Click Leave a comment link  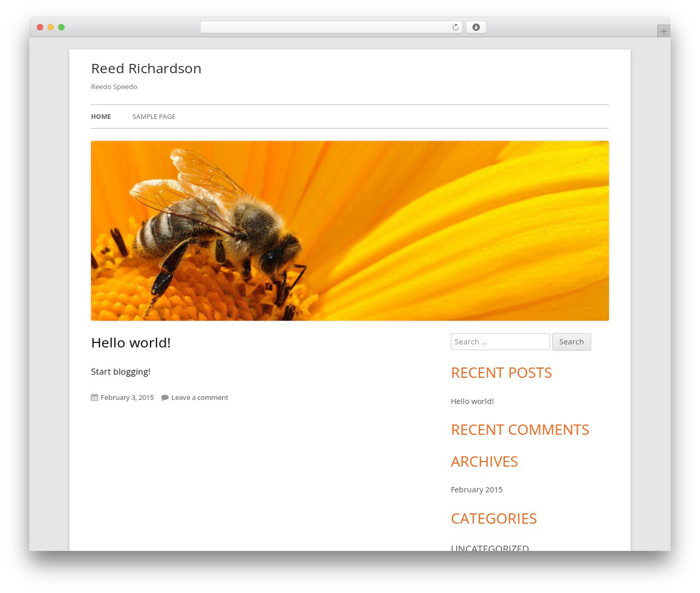[x=200, y=398]
